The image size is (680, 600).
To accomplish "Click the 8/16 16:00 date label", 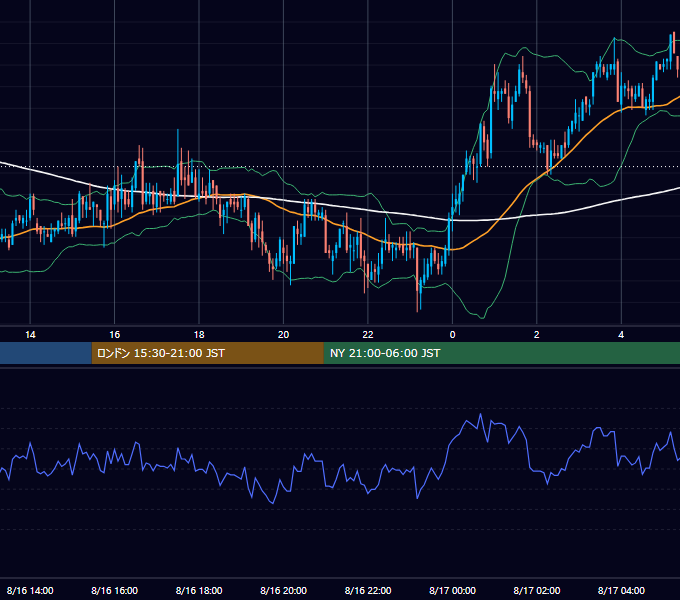I will 114,590.
